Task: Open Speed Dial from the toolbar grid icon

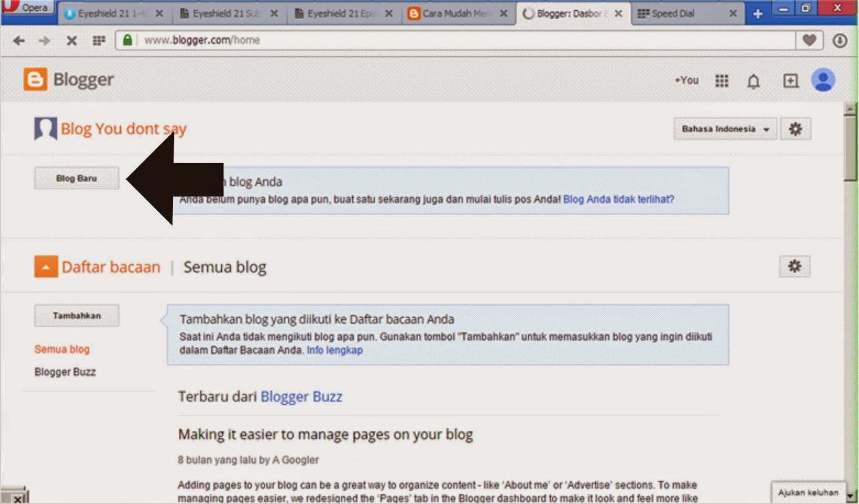Action: tap(99, 40)
